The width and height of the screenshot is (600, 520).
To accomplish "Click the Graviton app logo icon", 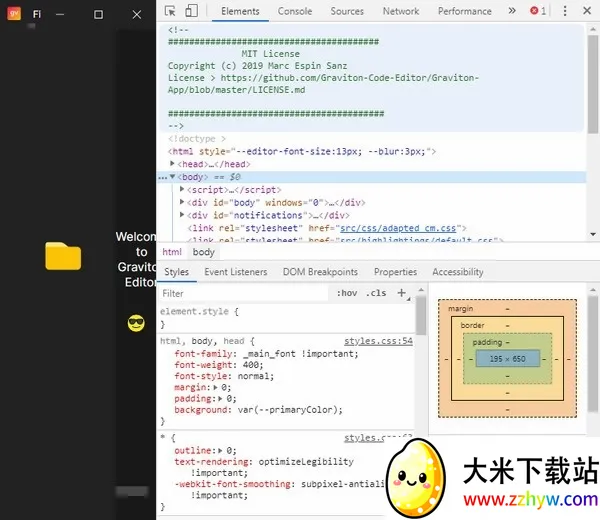I will point(14,14).
